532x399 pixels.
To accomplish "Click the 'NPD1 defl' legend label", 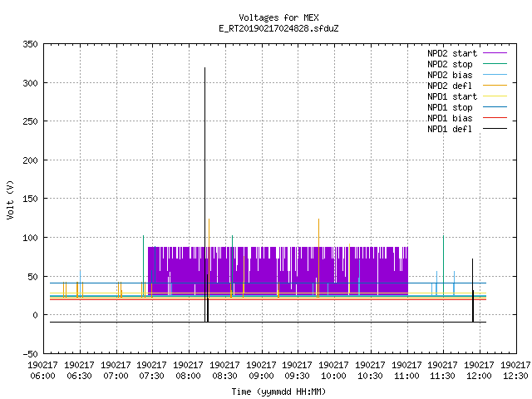I will pos(450,130).
